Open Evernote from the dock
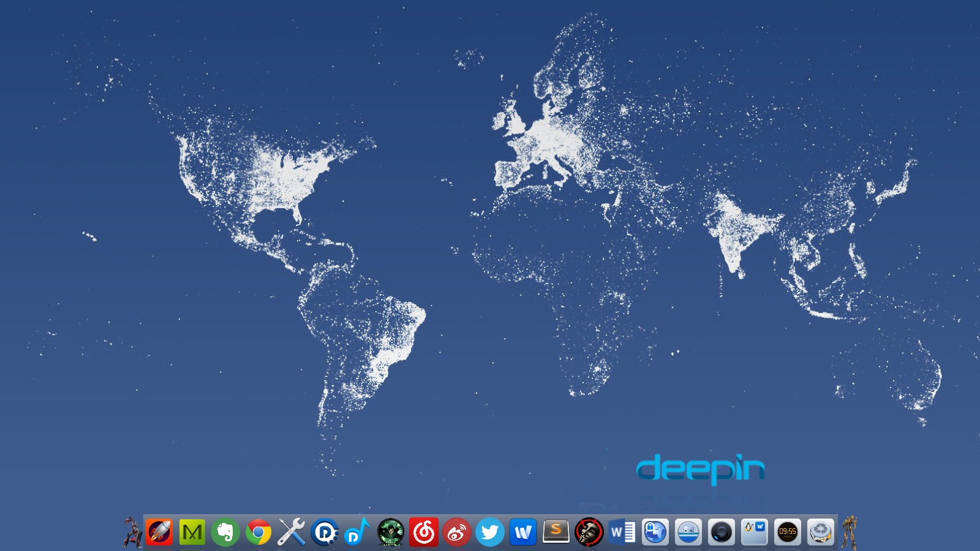This screenshot has height=551, width=980. [225, 532]
